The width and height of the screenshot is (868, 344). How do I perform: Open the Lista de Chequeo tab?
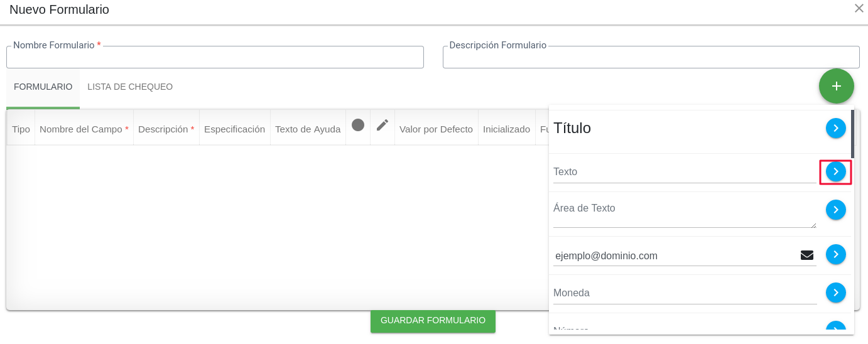point(130,87)
